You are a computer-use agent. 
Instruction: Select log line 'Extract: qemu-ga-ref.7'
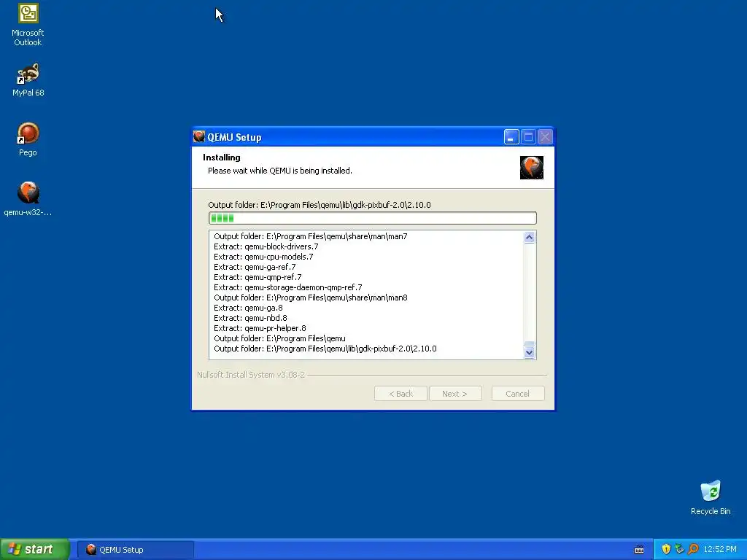[x=255, y=267]
